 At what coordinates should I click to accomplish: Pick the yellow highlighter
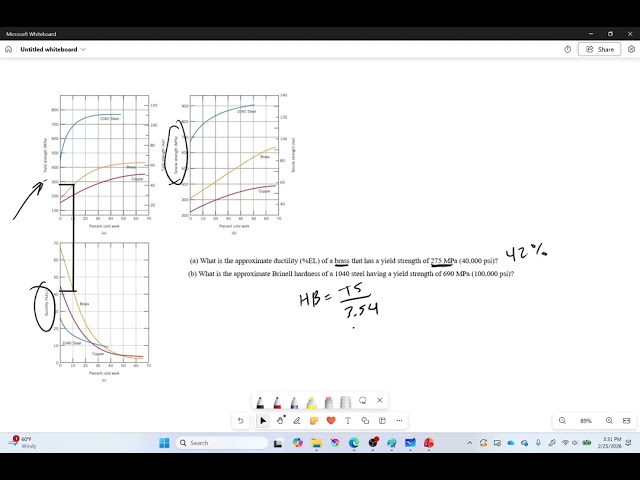pos(311,402)
